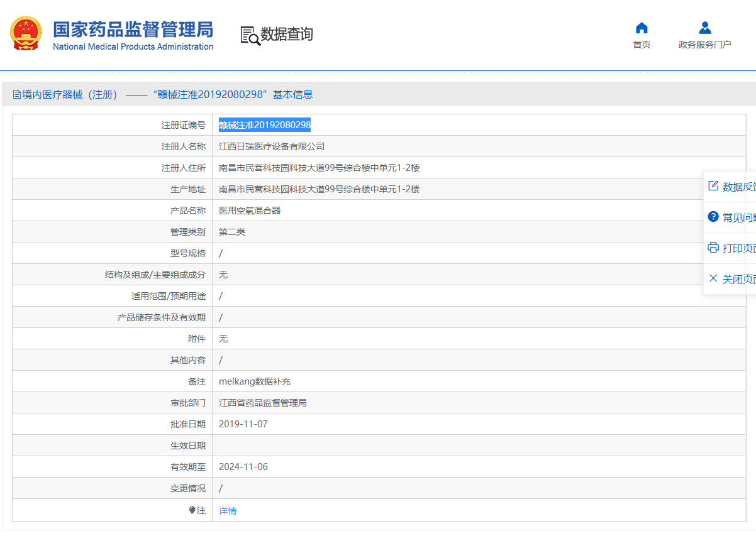Click the 生产地址 address value

click(x=319, y=189)
